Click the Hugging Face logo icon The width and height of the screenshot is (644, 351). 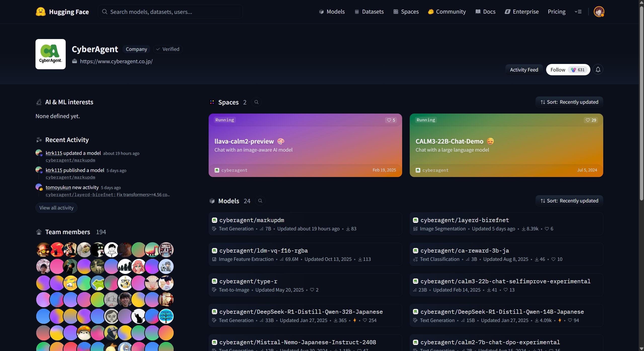point(41,12)
